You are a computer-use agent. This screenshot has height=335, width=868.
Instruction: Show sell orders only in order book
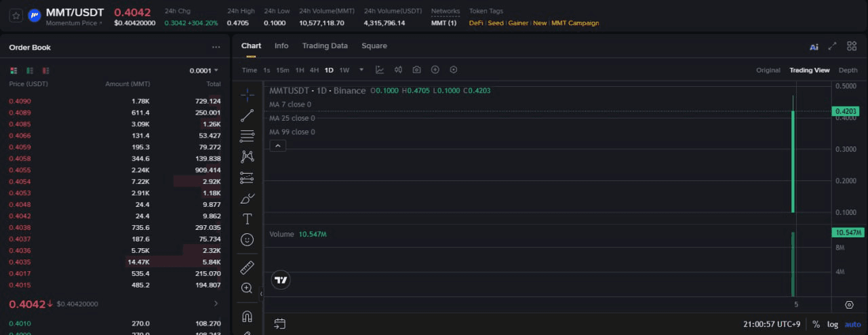[45, 71]
